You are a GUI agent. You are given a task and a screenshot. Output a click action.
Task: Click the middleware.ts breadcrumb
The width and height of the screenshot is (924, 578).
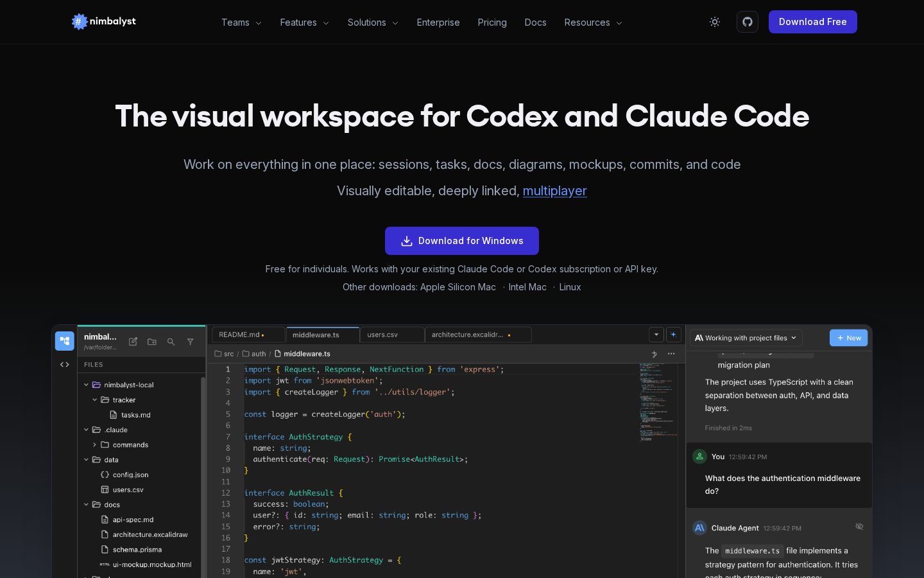(302, 354)
